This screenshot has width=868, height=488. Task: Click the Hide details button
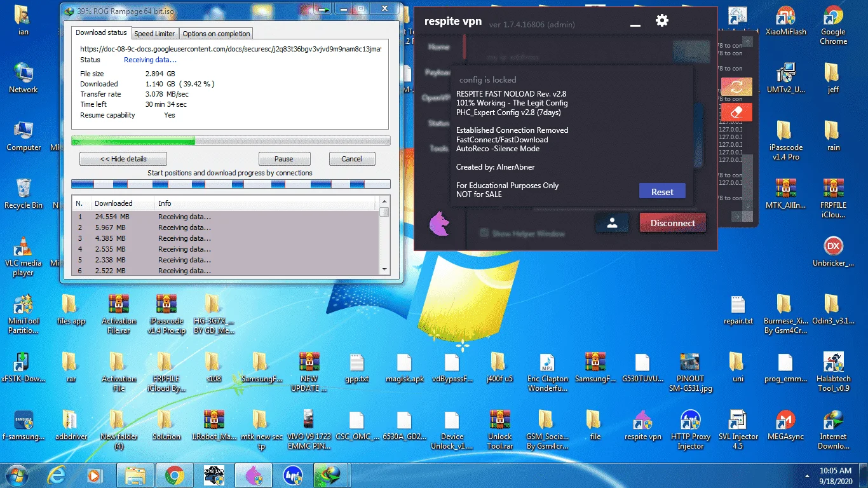(123, 159)
